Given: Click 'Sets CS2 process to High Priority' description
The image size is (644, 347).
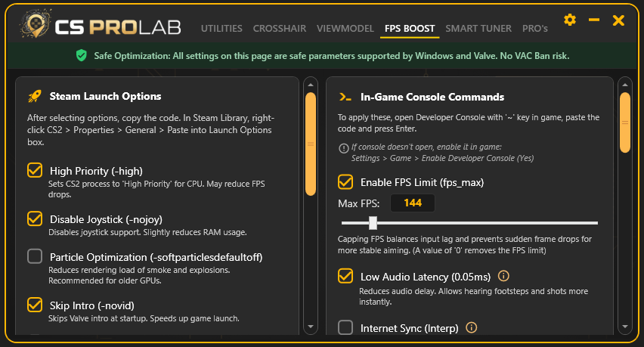Looking at the screenshot, I should [x=156, y=189].
